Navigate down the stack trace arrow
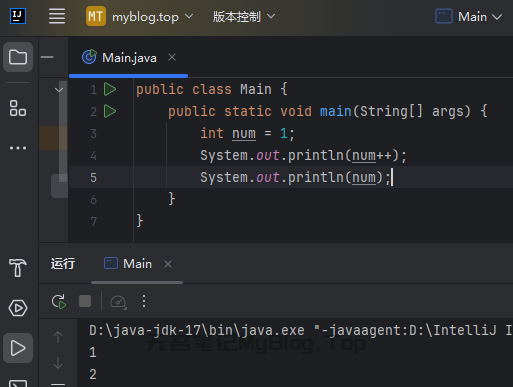The width and height of the screenshot is (513, 387). [58, 363]
